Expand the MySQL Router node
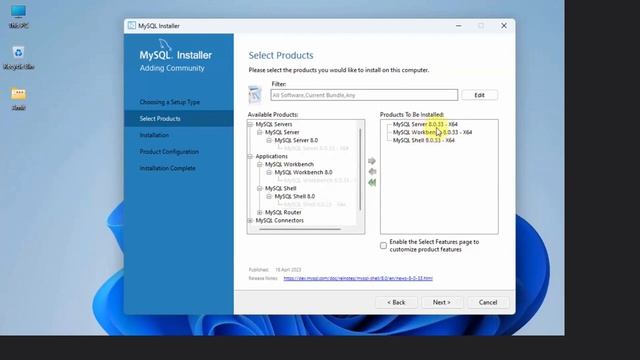 click(x=260, y=212)
